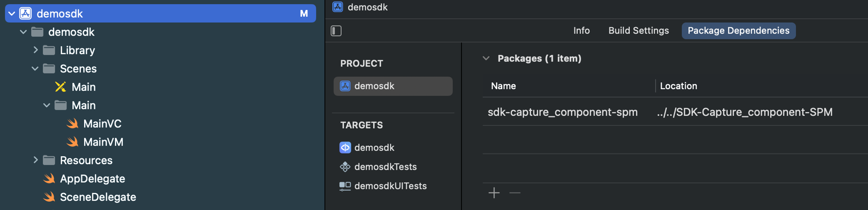Viewport: 868px width, 210px height.
Task: Expand the Resources folder
Action: (35, 160)
